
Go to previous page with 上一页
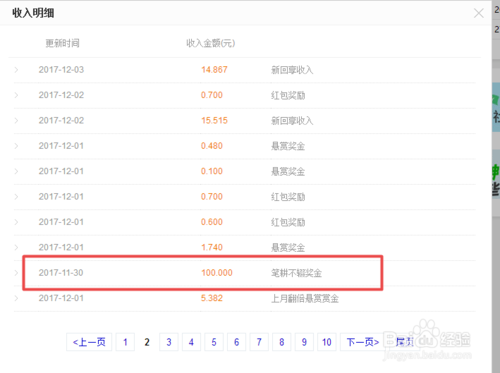tap(89, 342)
